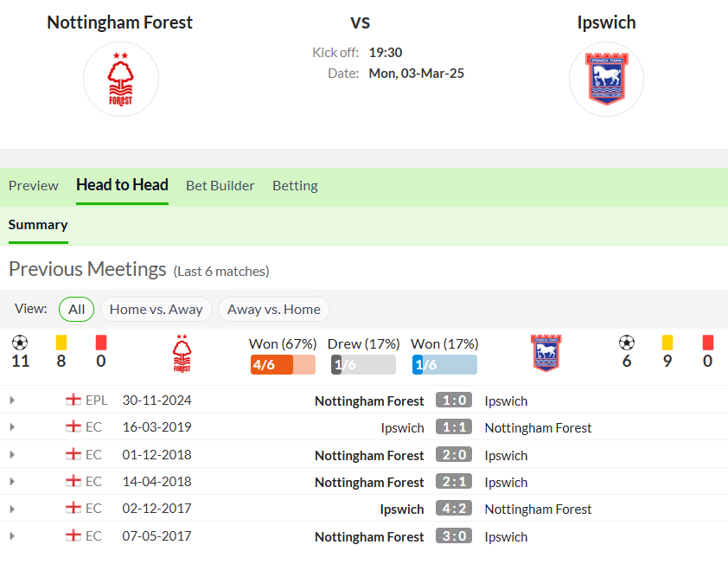Click Ipswich's goals football icon showing 6
Viewport: 728px width, 564px height.
(627, 343)
